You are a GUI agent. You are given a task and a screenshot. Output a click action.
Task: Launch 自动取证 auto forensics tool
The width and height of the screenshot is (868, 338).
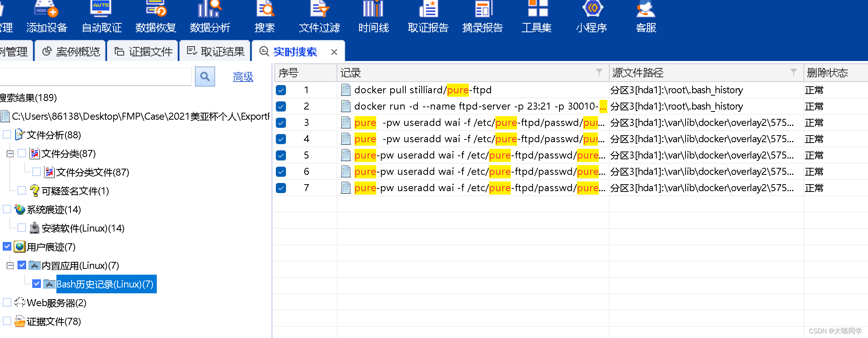(x=102, y=16)
